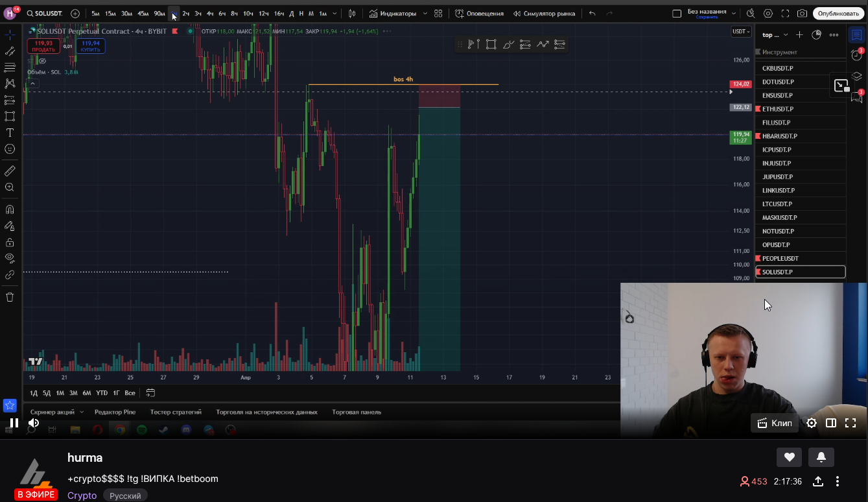Image resolution: width=868 pixels, height=502 pixels.
Task: Select the forecasting and measurement tool
Action: [10, 100]
